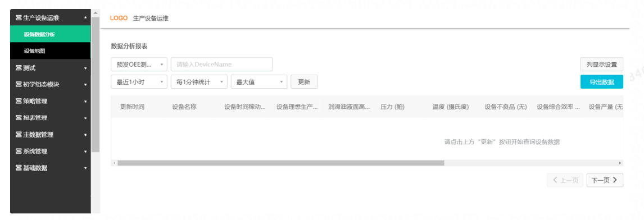Click the 测试 sidebar menu icon
The width and height of the screenshot is (644, 220).
coord(18,68)
